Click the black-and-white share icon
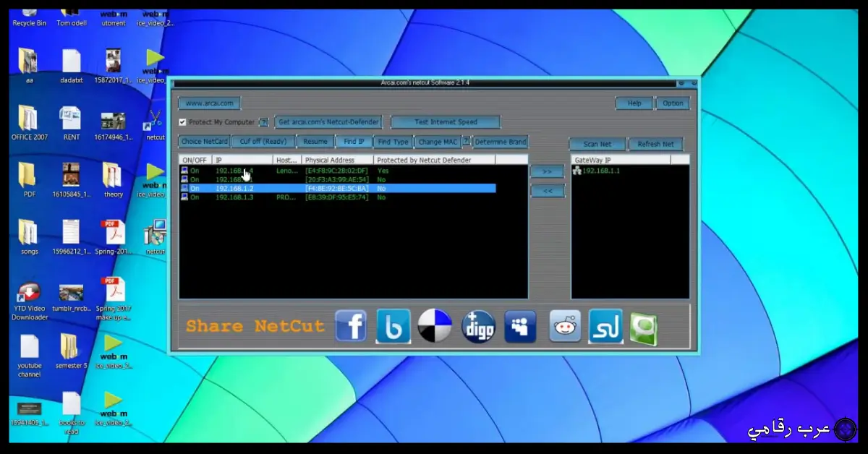 pyautogui.click(x=435, y=326)
